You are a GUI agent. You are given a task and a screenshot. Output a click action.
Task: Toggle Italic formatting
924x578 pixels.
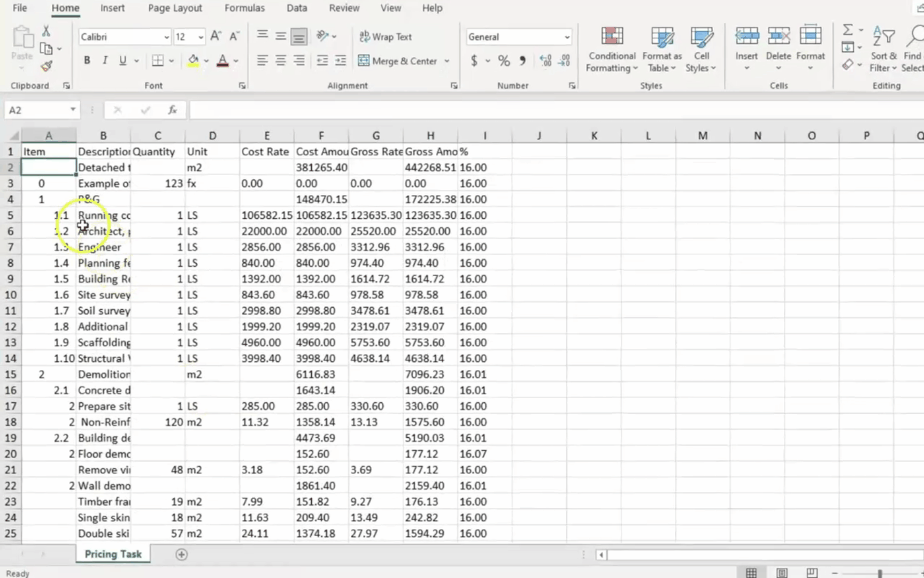click(105, 61)
